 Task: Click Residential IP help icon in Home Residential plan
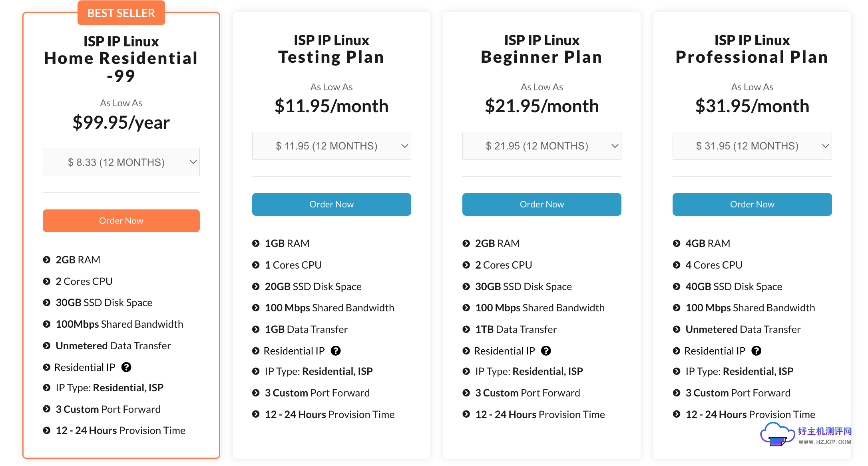[126, 367]
